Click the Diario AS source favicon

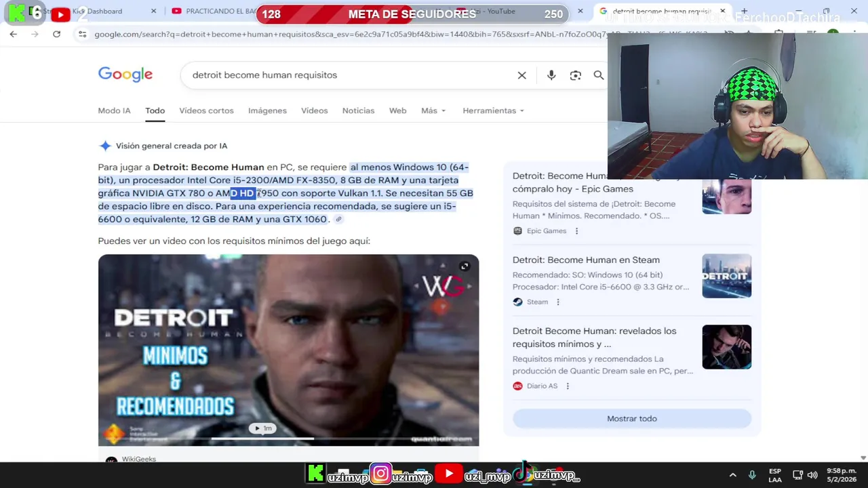[x=517, y=386]
